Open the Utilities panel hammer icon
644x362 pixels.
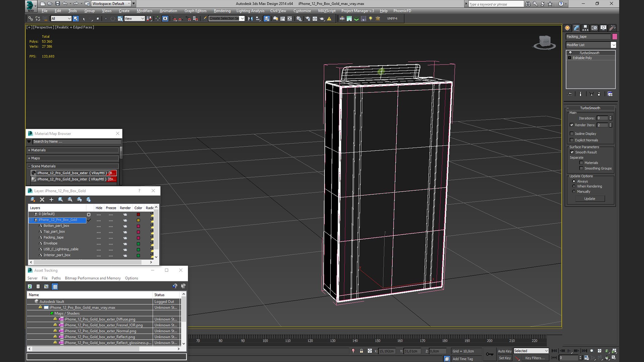(612, 28)
